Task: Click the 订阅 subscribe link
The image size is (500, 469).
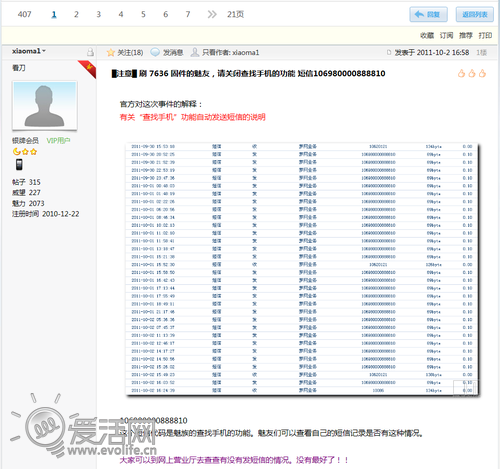Action: (x=446, y=35)
